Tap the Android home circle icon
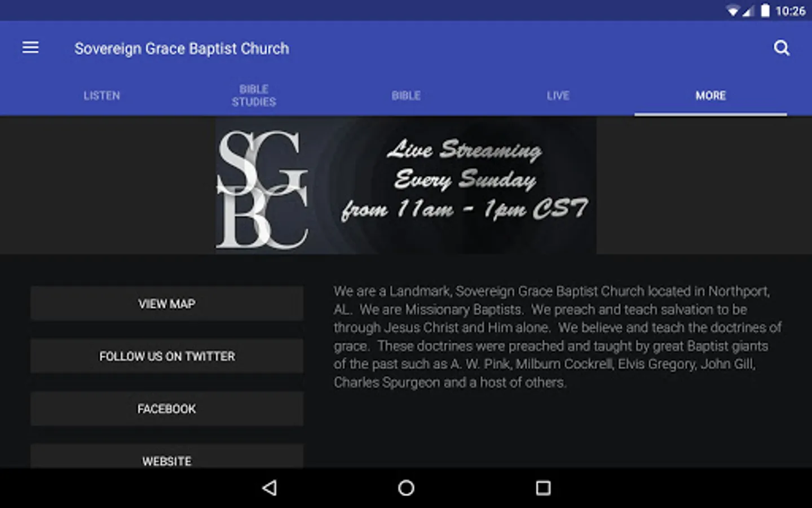Image resolution: width=812 pixels, height=508 pixels. (x=406, y=488)
